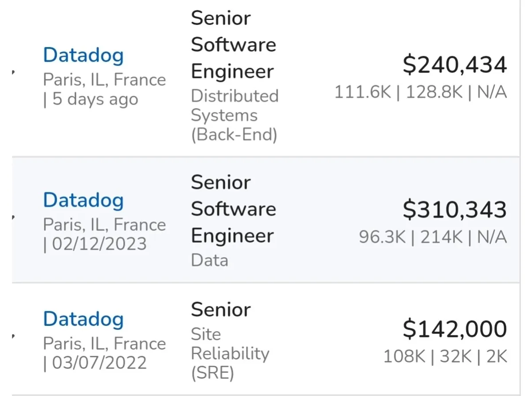Image resolution: width=532 pixels, height=396 pixels.
Task: Click the Site Reliability (SRE) tag
Action: point(230,354)
